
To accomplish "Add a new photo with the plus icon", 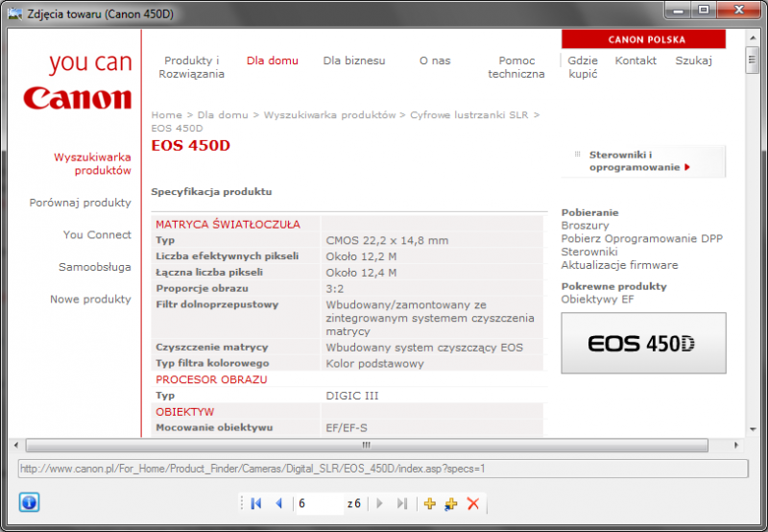I will pos(429,503).
